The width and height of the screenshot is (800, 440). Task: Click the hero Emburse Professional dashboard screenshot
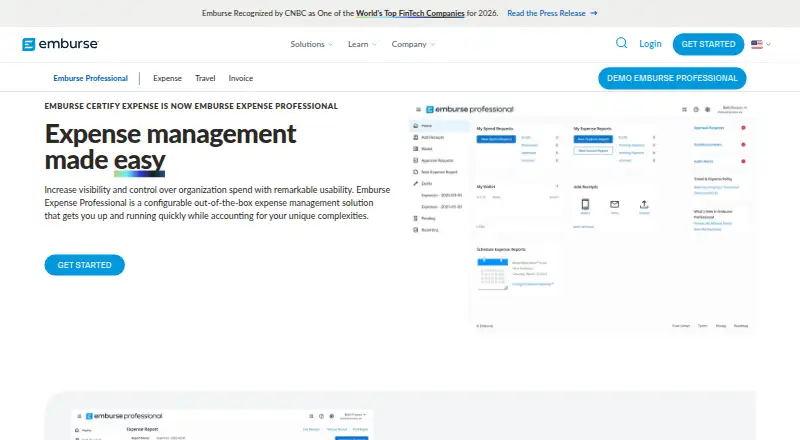click(x=581, y=218)
